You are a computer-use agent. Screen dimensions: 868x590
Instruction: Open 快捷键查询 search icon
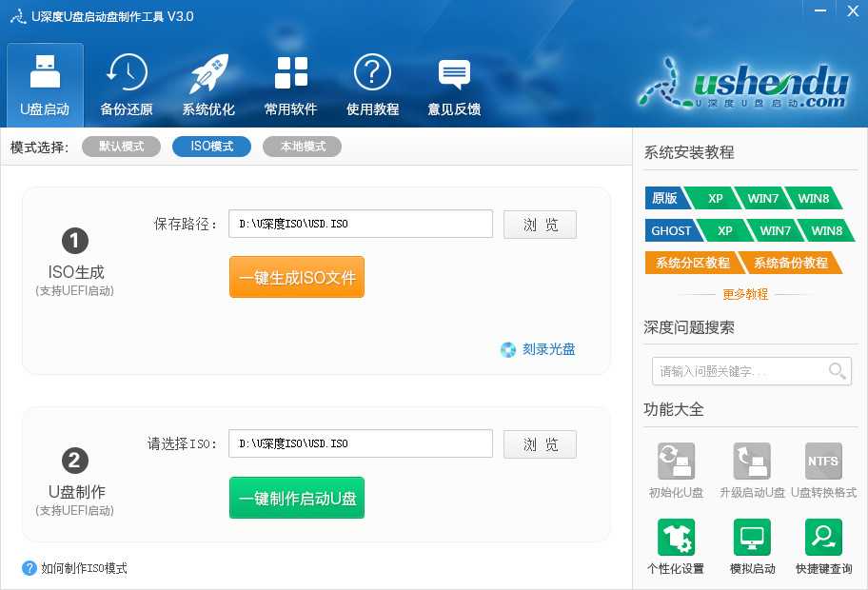(823, 537)
